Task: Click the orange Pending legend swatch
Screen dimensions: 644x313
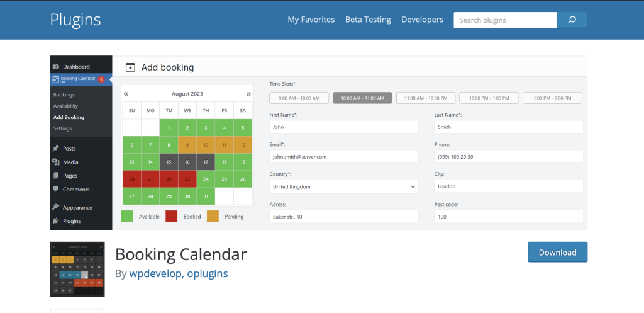Action: click(x=213, y=217)
